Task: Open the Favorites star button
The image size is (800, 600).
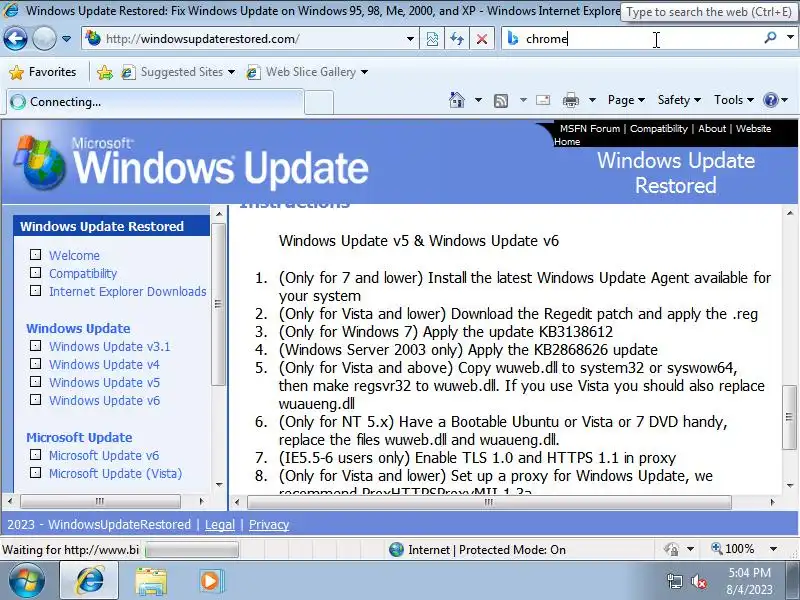Action: pyautogui.click(x=43, y=72)
